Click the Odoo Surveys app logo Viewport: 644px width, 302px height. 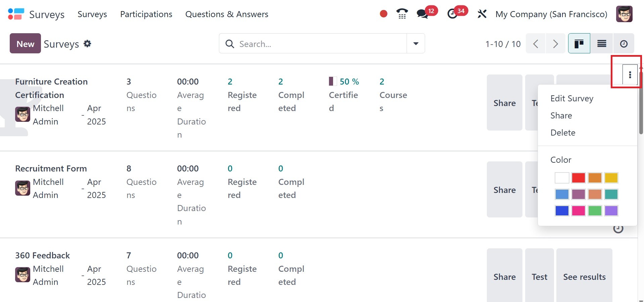(x=16, y=14)
